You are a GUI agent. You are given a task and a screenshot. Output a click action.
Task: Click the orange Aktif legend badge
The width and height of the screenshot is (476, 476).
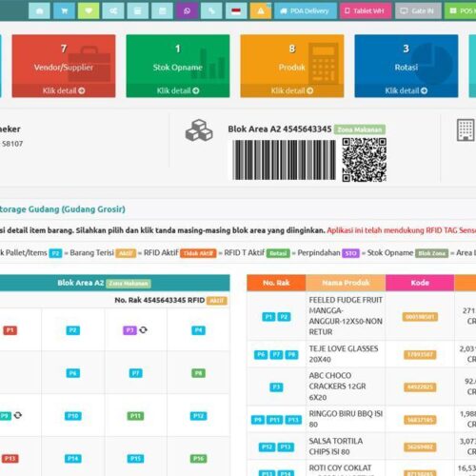[126, 253]
